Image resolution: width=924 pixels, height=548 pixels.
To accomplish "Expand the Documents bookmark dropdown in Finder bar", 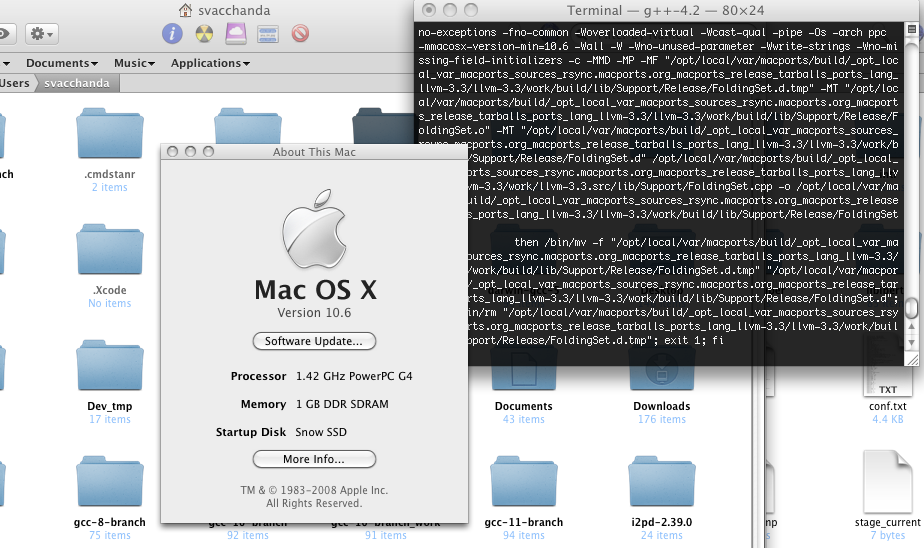I will 62,63.
